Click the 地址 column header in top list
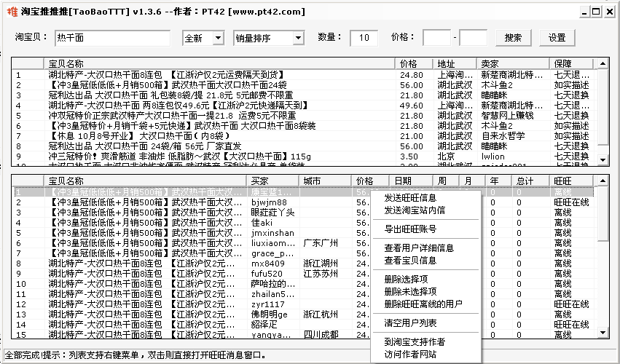Viewport: 620px width, 364px height. [455, 63]
